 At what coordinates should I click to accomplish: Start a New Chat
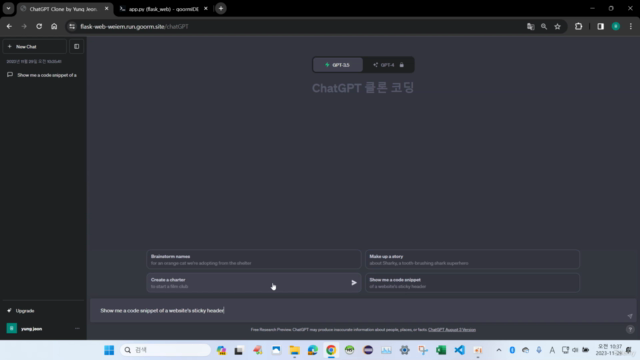point(34,47)
